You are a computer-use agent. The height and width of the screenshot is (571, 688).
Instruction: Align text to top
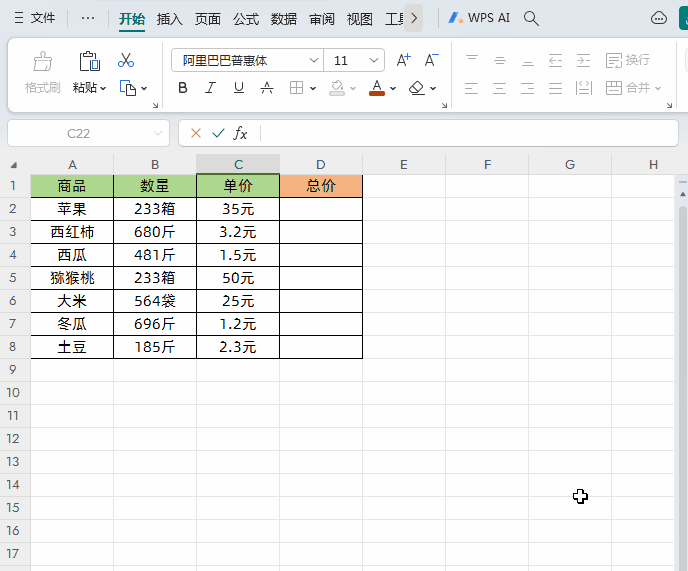point(472,60)
